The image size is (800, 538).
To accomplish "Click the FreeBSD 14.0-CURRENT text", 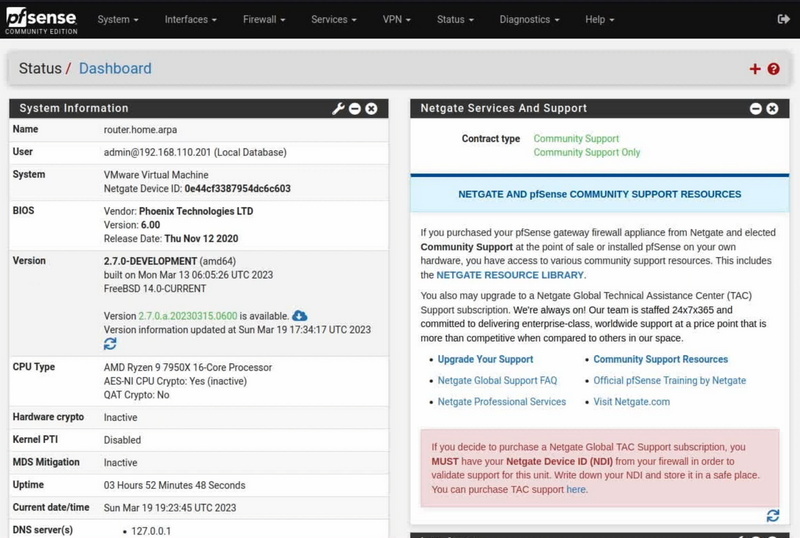I will pos(155,288).
